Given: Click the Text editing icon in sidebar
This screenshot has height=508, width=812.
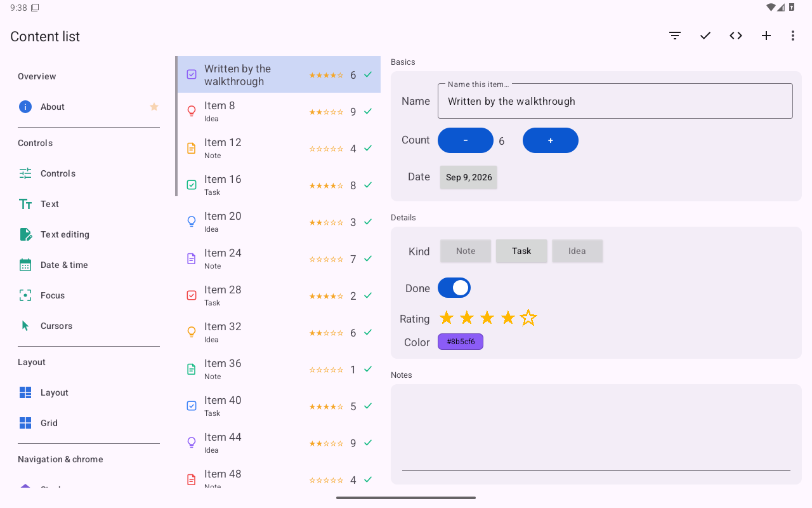Looking at the screenshot, I should coord(25,234).
